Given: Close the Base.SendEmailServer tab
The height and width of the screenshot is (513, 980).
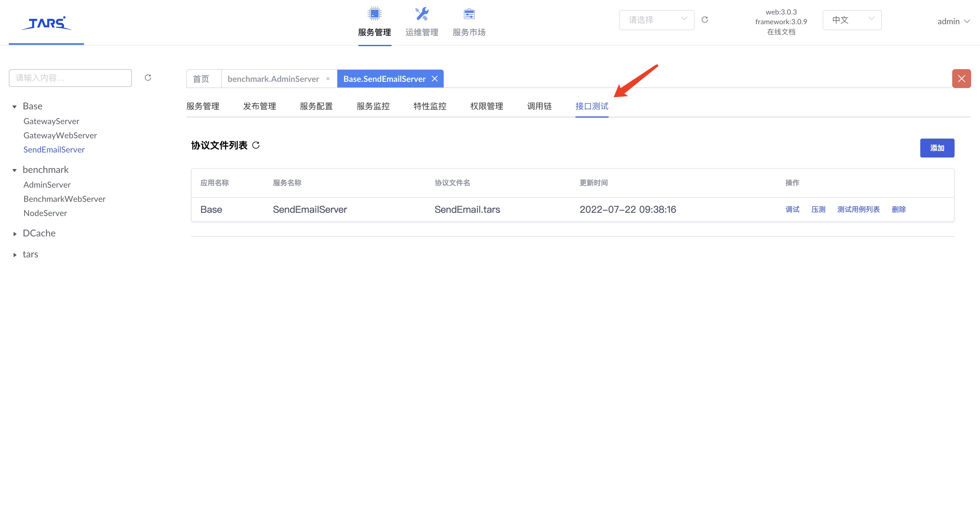Looking at the screenshot, I should coord(435,79).
